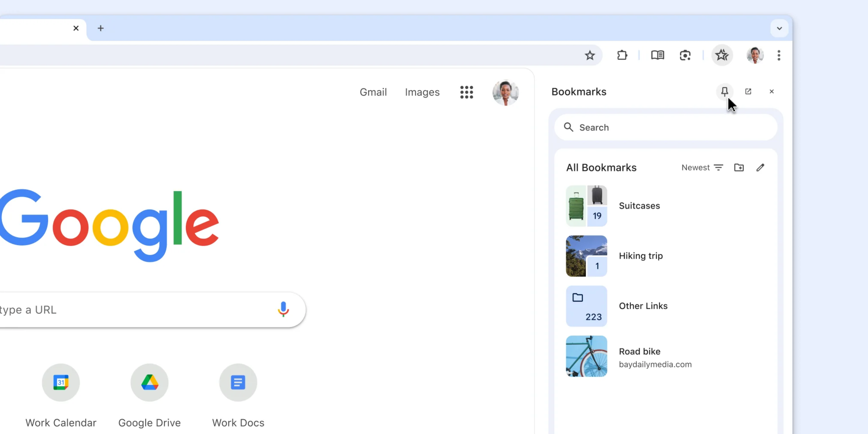Open the Newest sort order dropdown
Screen dimensions: 868x434
point(702,168)
